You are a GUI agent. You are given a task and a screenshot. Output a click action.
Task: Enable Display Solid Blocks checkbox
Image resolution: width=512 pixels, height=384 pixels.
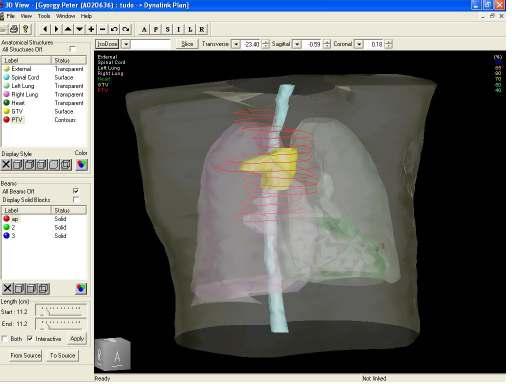[76, 199]
